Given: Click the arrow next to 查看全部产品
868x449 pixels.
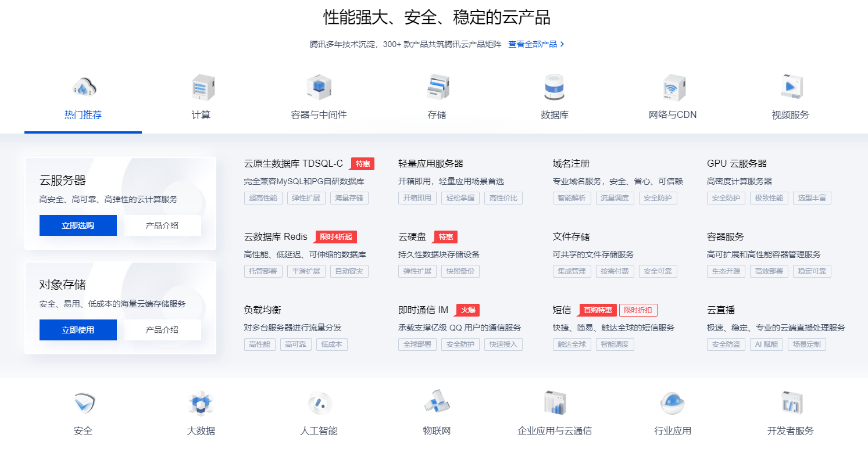Looking at the screenshot, I should (562, 44).
